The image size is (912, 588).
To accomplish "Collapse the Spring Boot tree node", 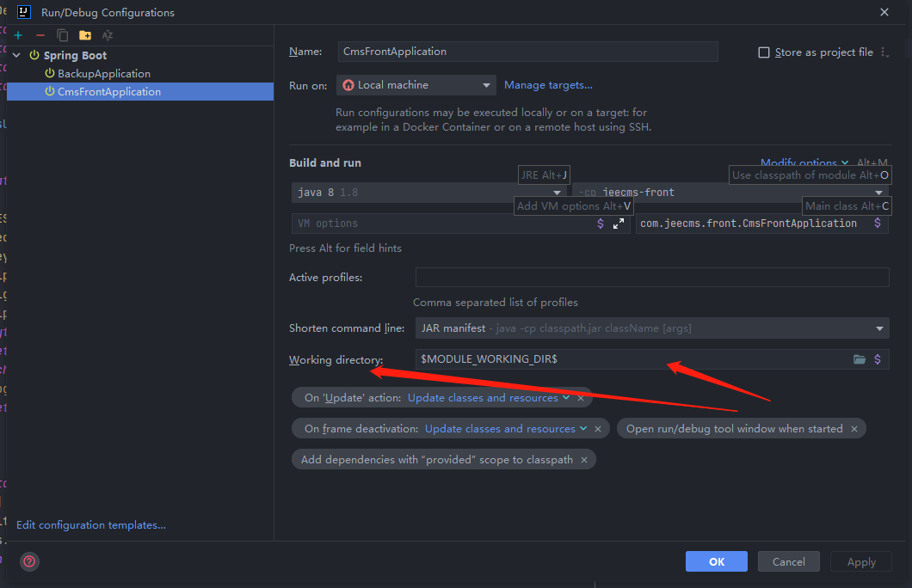I will [17, 55].
